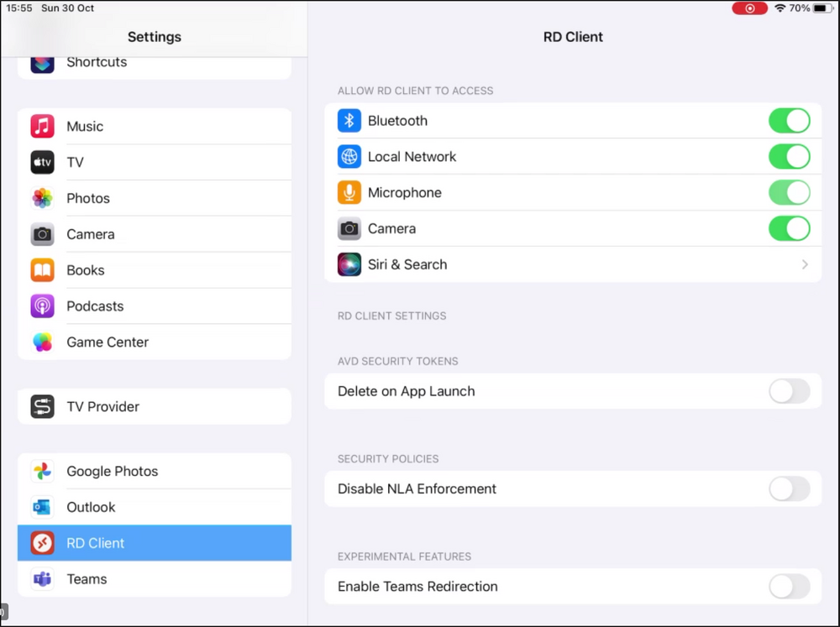Enable Disable NLA Enforcement switch

(x=789, y=489)
